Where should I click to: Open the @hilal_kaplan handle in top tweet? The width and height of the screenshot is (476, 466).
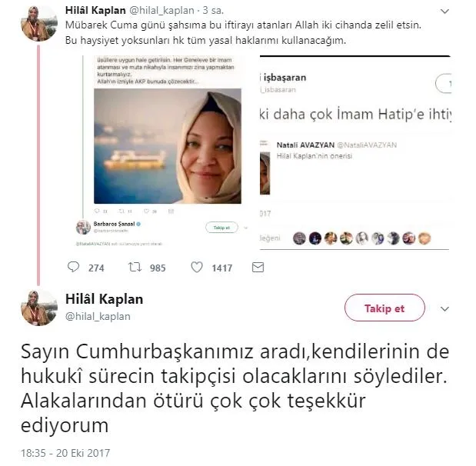pos(161,10)
